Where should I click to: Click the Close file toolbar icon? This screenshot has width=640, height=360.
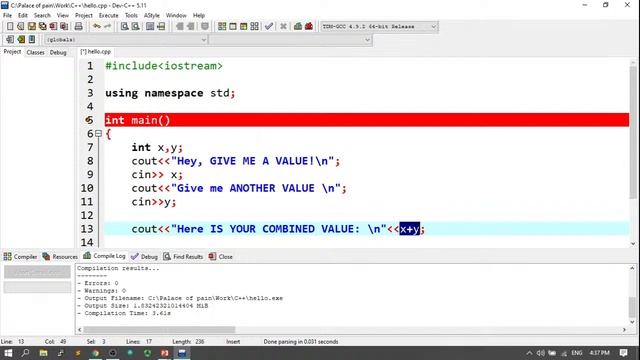pyautogui.click(x=53, y=27)
